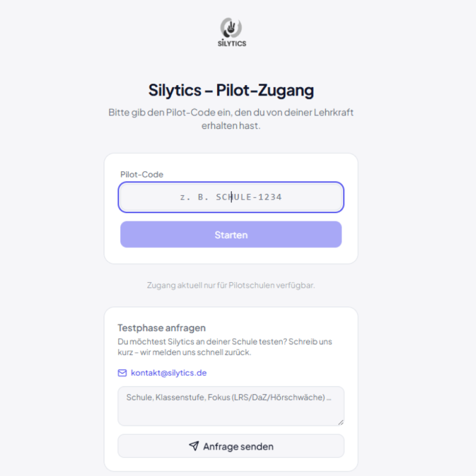Click the "Testphase anfragen" heading
Screen dimensions: 476x476
[161, 328]
